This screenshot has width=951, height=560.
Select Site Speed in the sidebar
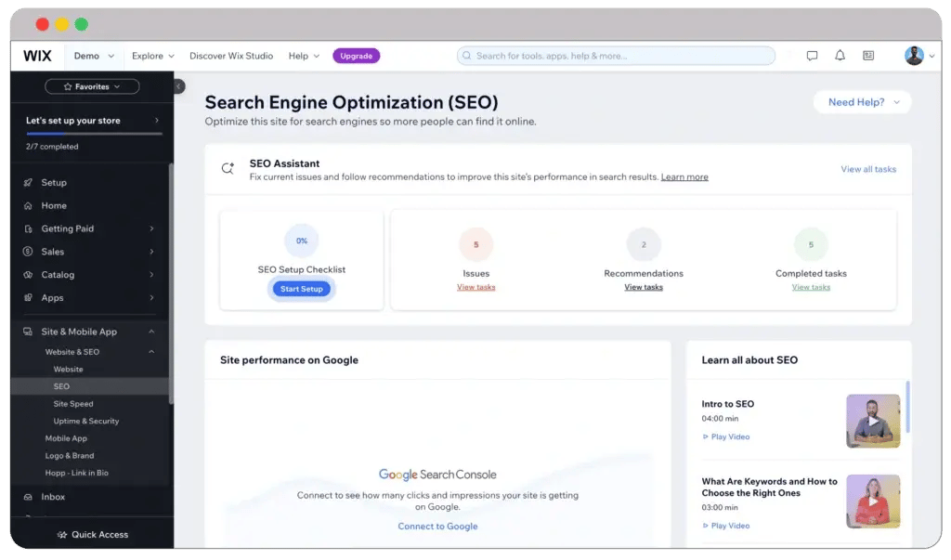point(73,404)
